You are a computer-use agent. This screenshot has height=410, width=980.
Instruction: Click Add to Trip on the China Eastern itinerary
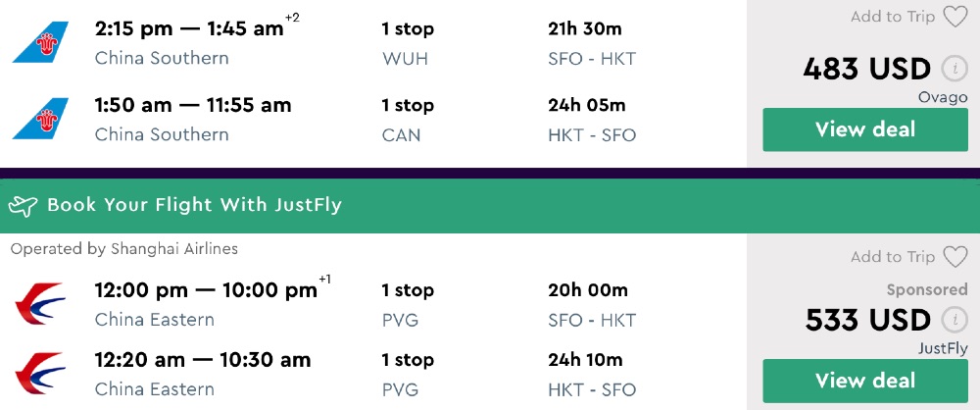point(893,257)
